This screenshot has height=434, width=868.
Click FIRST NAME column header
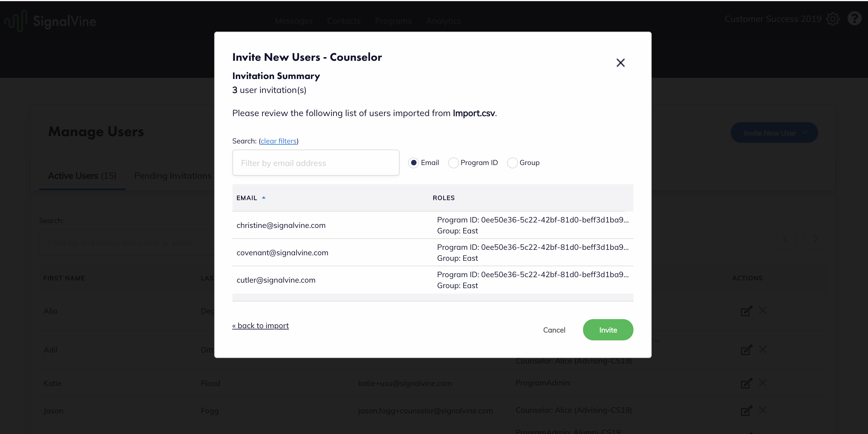tap(64, 278)
